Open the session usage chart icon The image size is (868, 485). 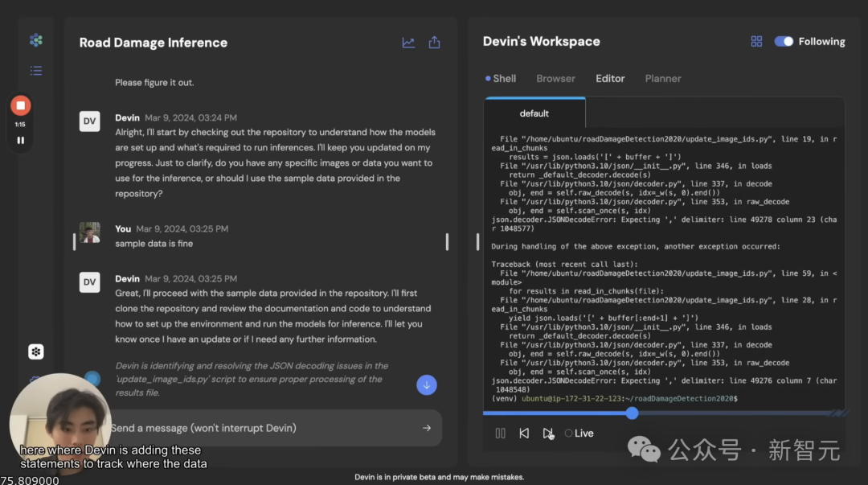click(x=408, y=43)
